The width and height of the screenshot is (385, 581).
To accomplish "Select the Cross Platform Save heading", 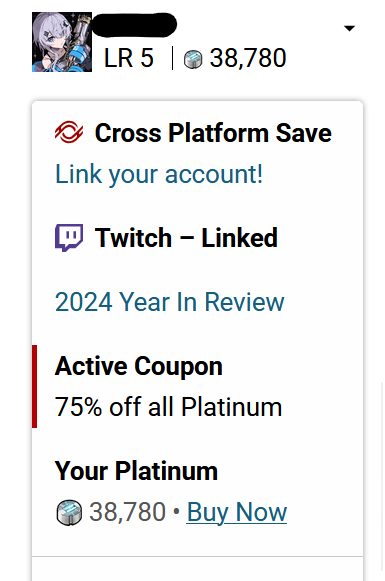I will [x=213, y=133].
